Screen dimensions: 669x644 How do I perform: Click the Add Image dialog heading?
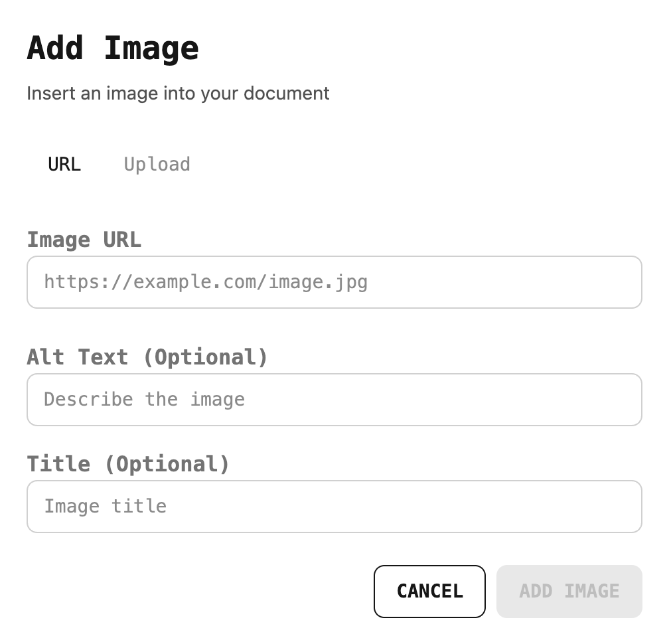click(x=112, y=46)
